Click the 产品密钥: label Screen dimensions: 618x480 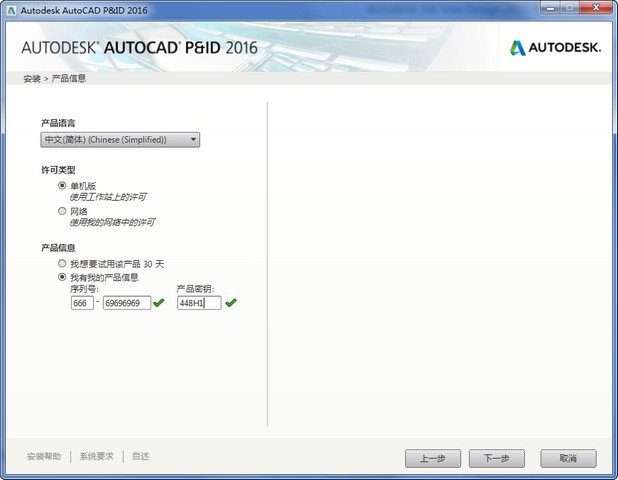(195, 289)
